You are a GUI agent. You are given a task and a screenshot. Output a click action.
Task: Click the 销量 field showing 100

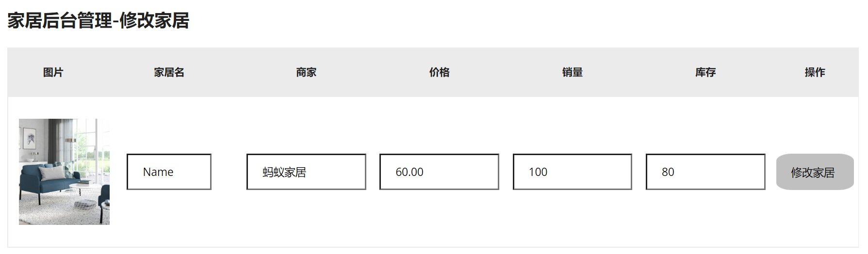(x=572, y=172)
